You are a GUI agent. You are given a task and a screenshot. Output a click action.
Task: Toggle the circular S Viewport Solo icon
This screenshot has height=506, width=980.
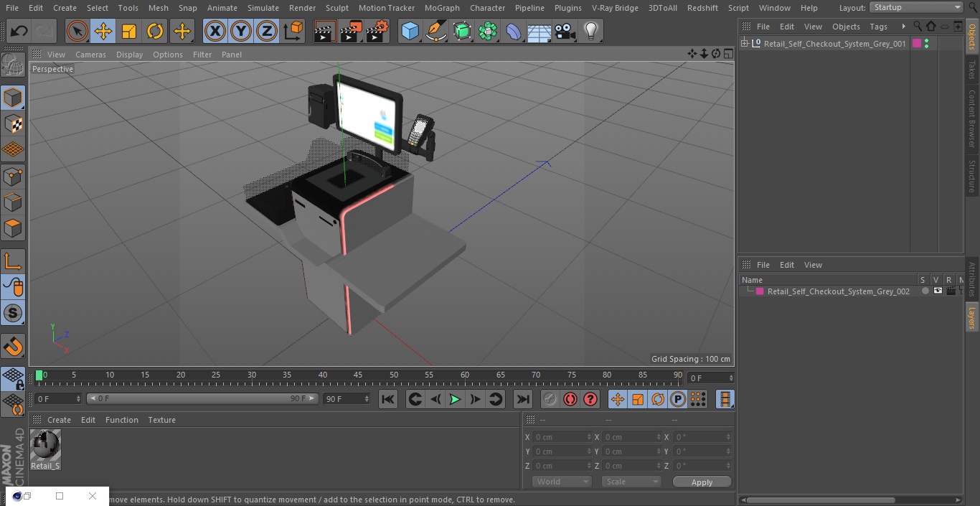[x=13, y=313]
